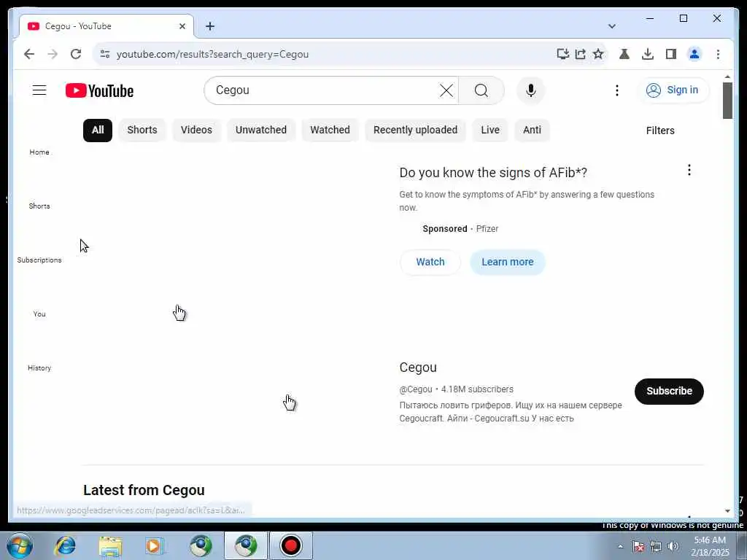747x560 pixels.
Task: Search with your voice microphone button
Action: pyautogui.click(x=531, y=90)
